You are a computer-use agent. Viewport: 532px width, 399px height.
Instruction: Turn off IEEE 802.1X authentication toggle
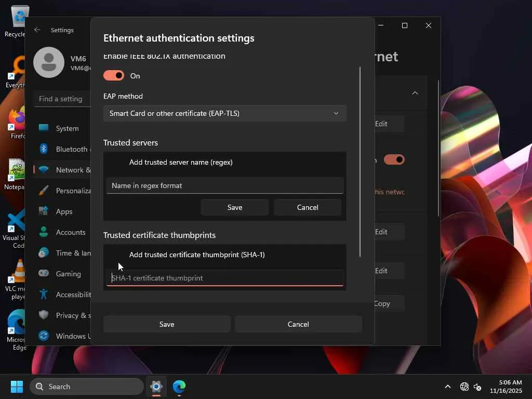pos(114,75)
